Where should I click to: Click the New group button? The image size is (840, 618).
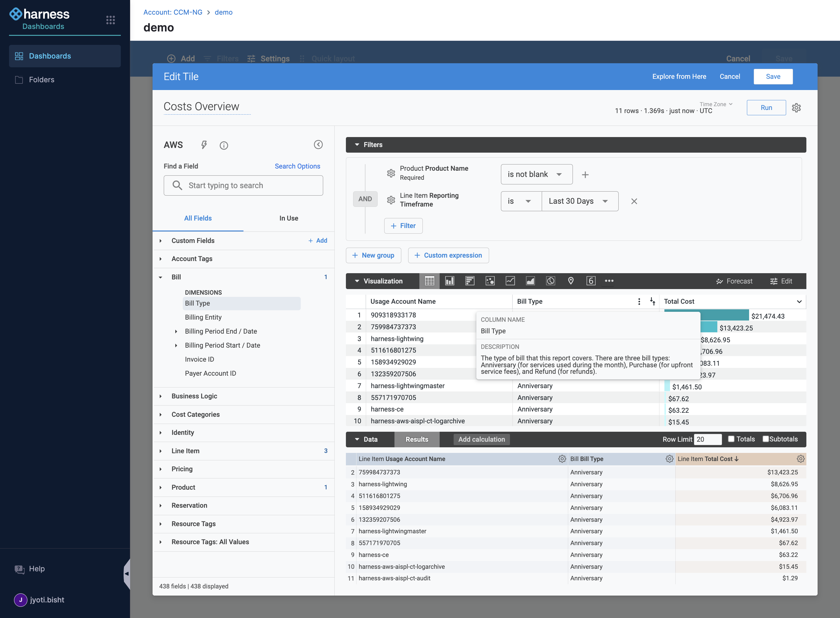(374, 255)
